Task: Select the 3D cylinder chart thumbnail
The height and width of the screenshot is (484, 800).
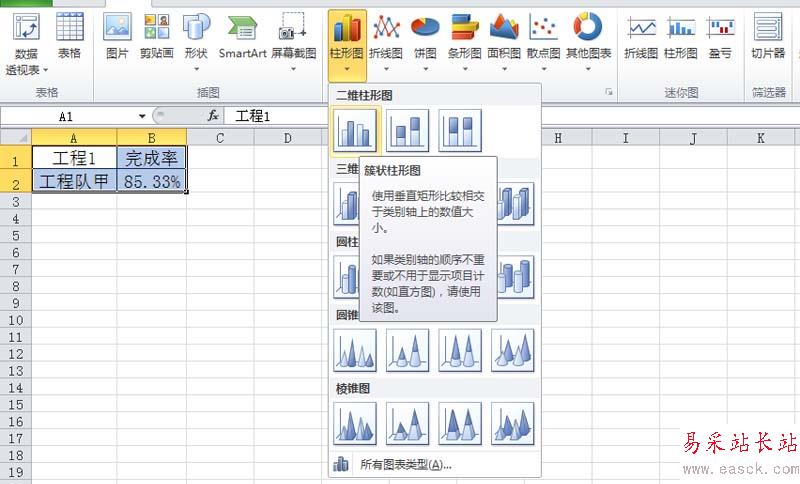Action: (x=516, y=277)
